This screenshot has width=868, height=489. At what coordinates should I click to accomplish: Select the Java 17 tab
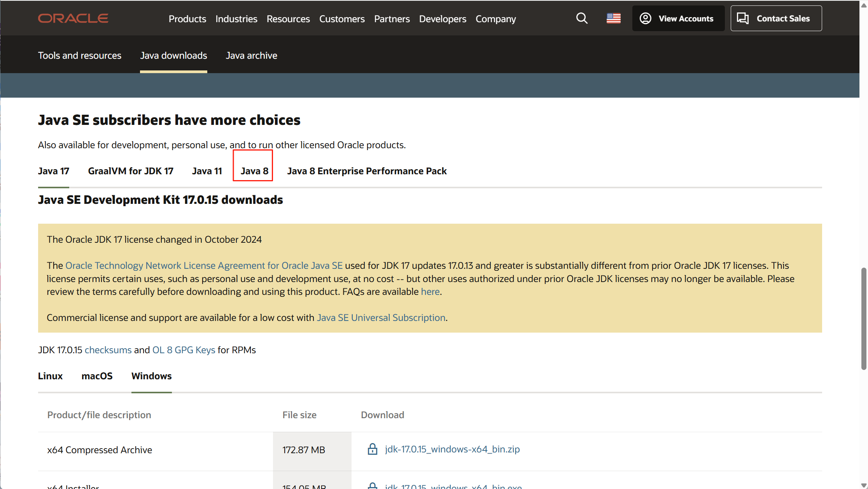point(54,171)
